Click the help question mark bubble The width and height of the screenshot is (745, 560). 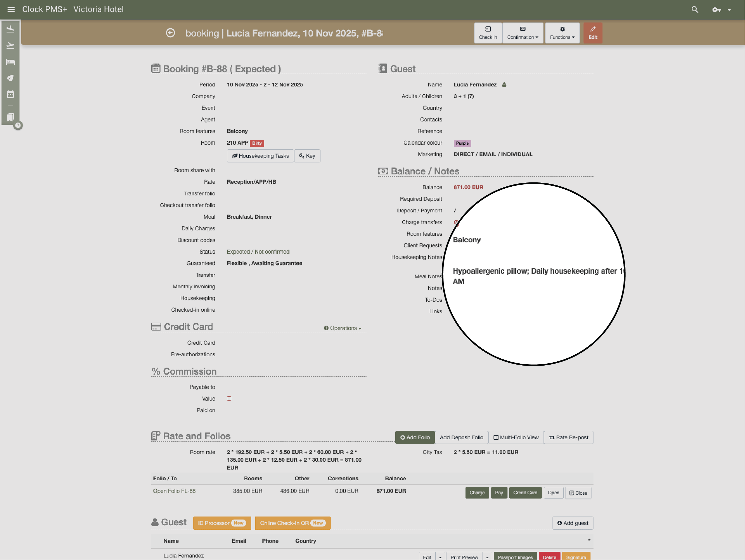coord(18,126)
